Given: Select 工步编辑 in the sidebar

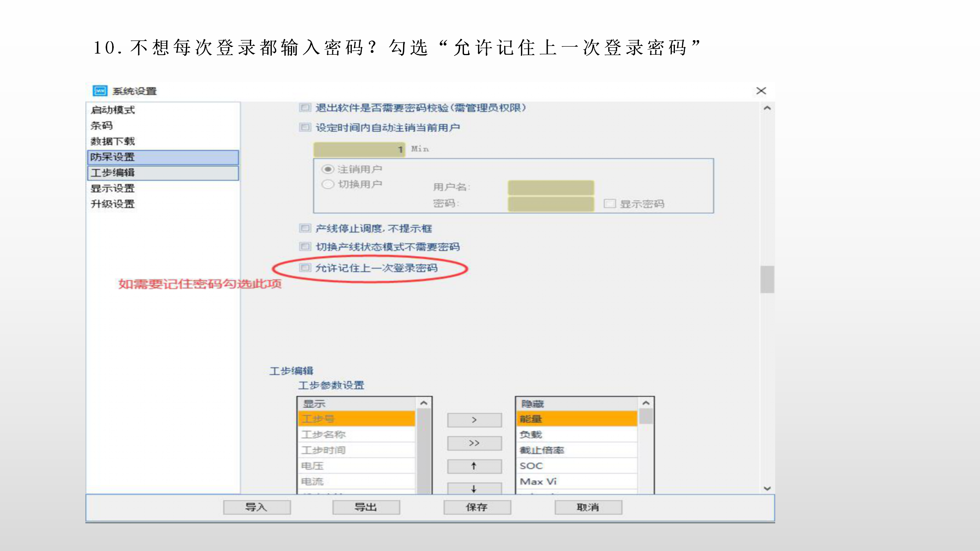Looking at the screenshot, I should coord(163,173).
